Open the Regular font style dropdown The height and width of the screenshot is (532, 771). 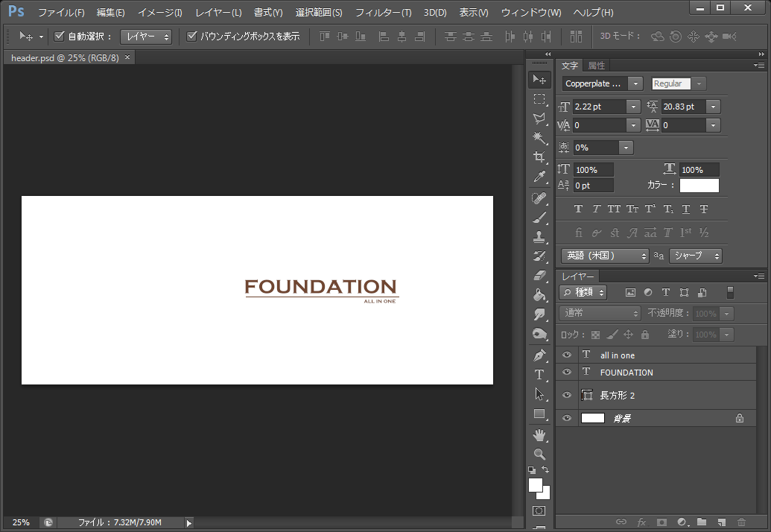tap(699, 83)
